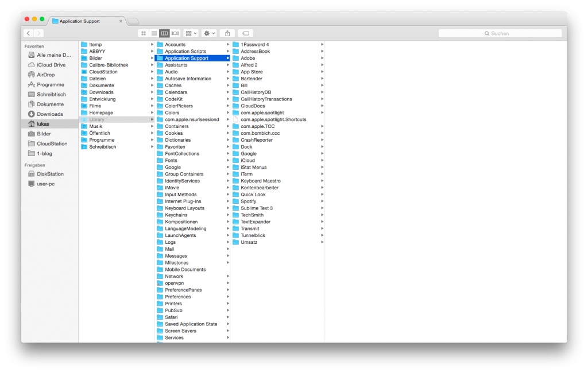This screenshot has width=588, height=373.
Task: Open the user-pc shared computer
Action: pos(46,184)
